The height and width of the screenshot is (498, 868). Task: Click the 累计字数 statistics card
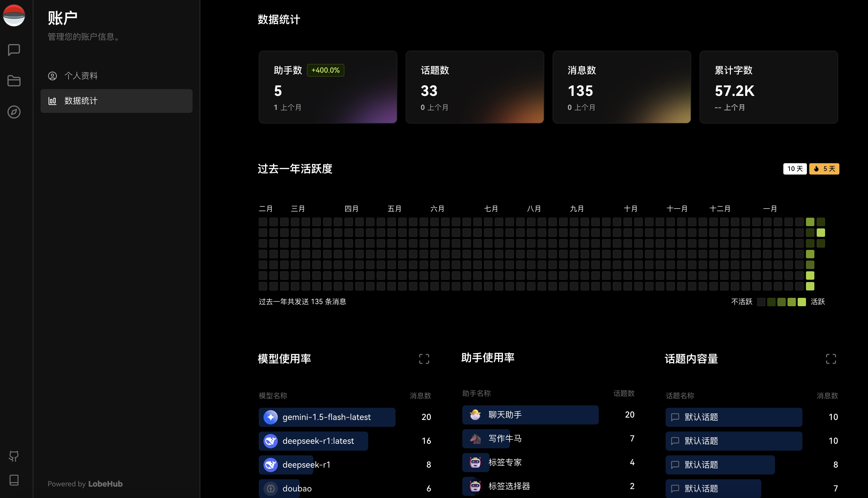pos(769,87)
